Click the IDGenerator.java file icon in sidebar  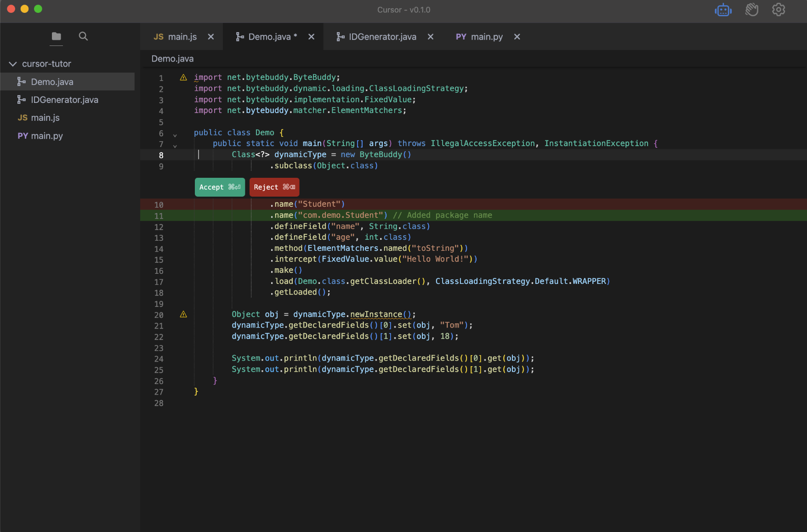tap(22, 100)
